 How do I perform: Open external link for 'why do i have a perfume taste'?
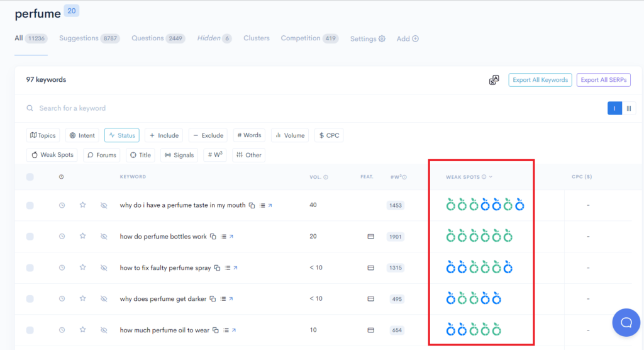270,205
